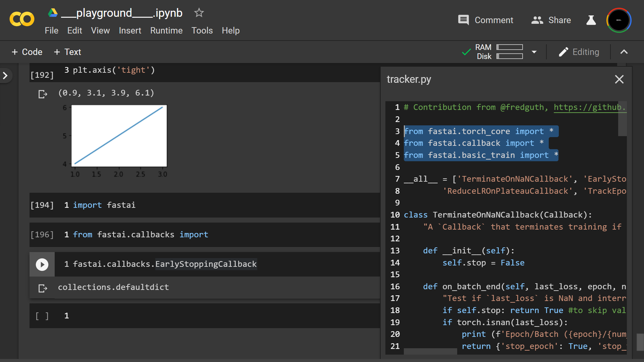Click output icon beside collections.defaultdict
This screenshot has width=644, height=362.
(43, 288)
